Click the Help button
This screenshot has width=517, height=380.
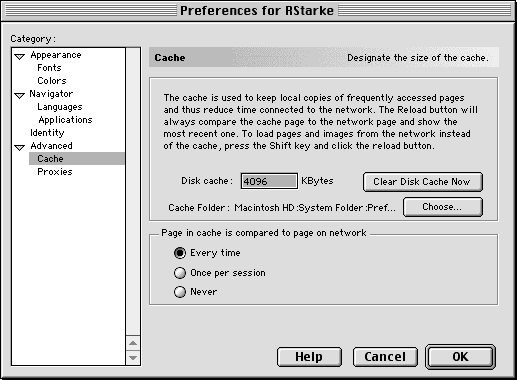point(309,357)
